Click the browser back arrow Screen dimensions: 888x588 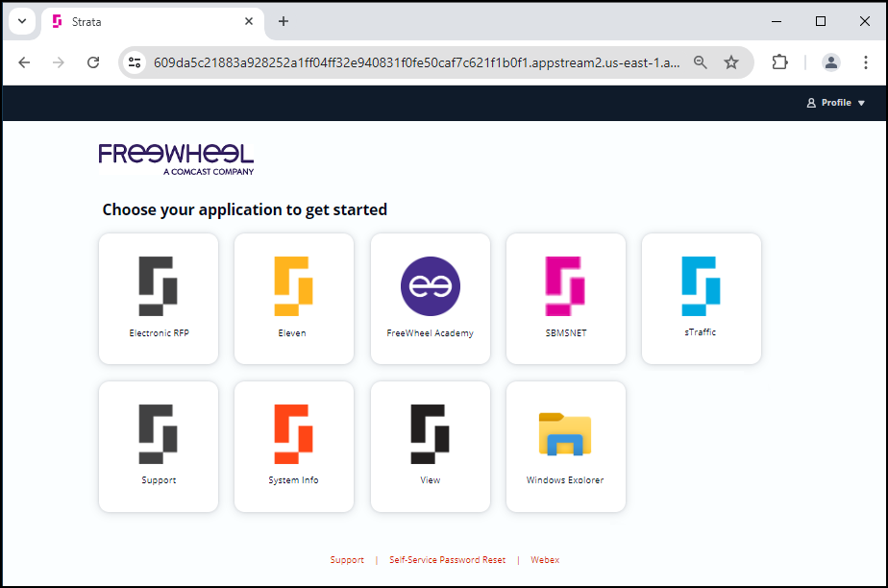click(24, 62)
